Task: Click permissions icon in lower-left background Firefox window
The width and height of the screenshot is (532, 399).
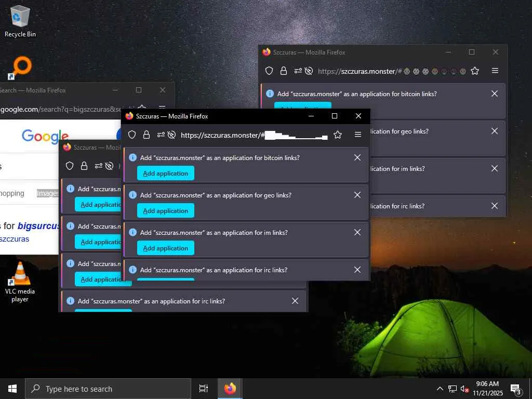Action: [98, 166]
